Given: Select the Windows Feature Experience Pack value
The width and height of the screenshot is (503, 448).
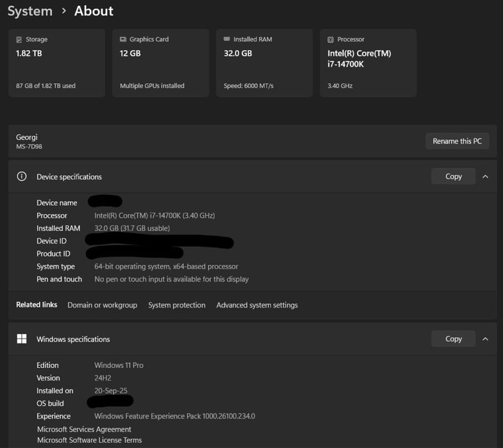Looking at the screenshot, I should click(175, 417).
